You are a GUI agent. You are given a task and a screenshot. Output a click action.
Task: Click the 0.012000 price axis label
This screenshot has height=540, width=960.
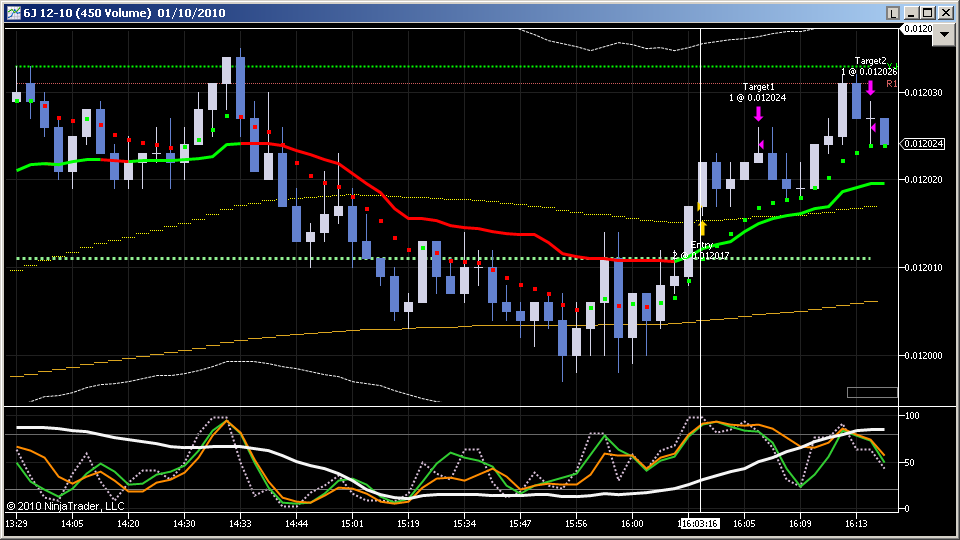coord(924,355)
